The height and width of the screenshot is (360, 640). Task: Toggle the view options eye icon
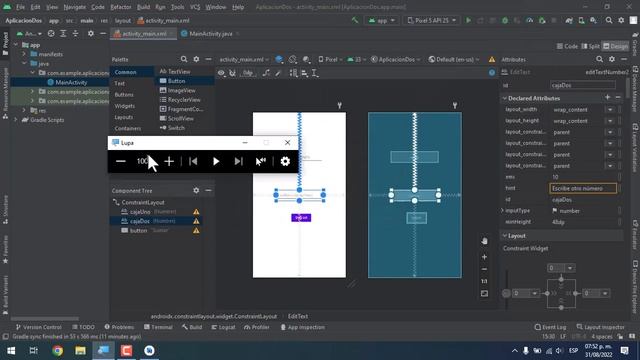point(221,73)
